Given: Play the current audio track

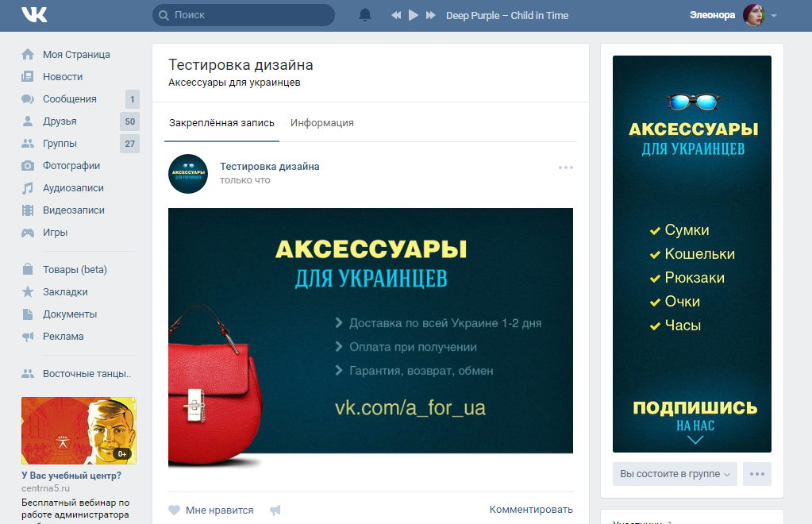Looking at the screenshot, I should click(414, 15).
